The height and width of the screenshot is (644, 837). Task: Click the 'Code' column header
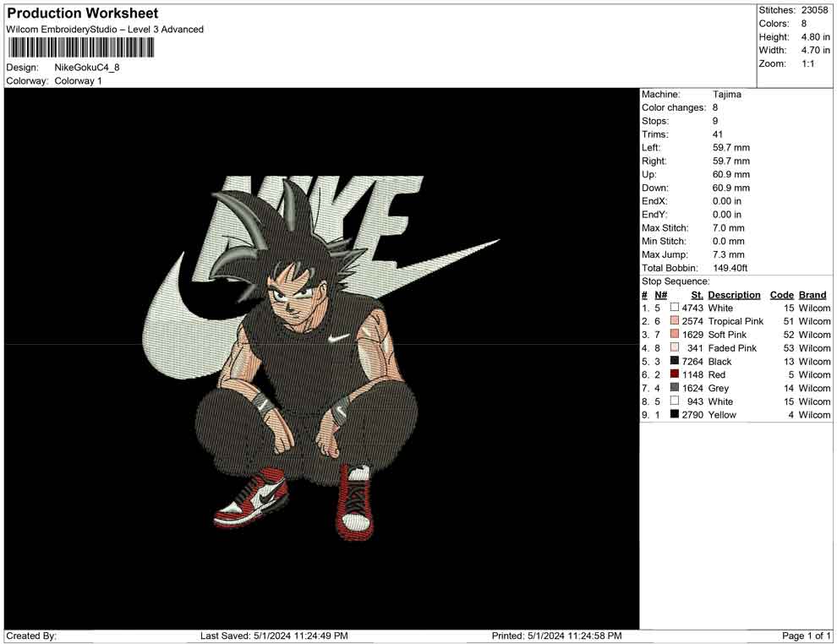tap(781, 294)
